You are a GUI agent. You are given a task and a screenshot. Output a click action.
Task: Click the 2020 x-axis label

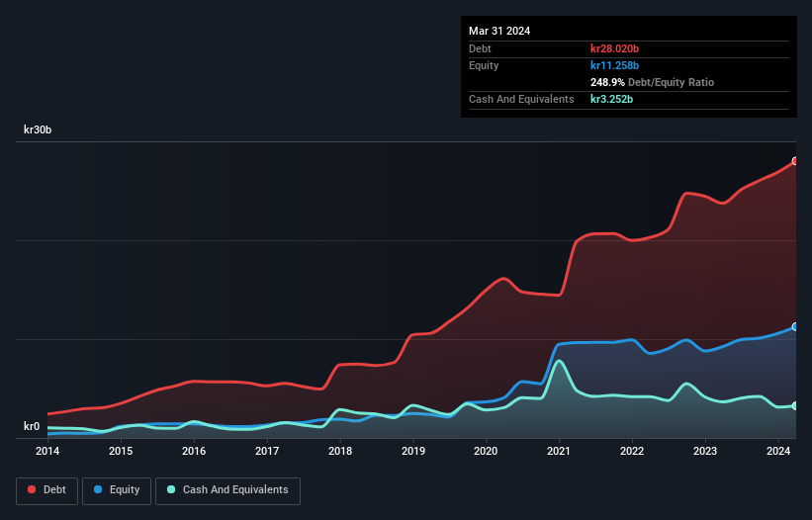(x=486, y=451)
